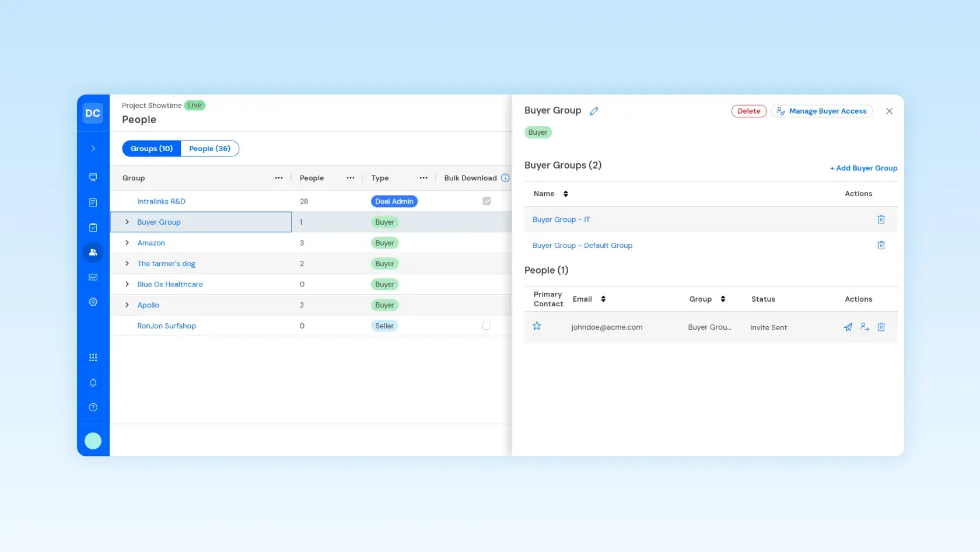Expand the Blue Ox Healthcare row
This screenshot has width=980, height=552.
(127, 284)
